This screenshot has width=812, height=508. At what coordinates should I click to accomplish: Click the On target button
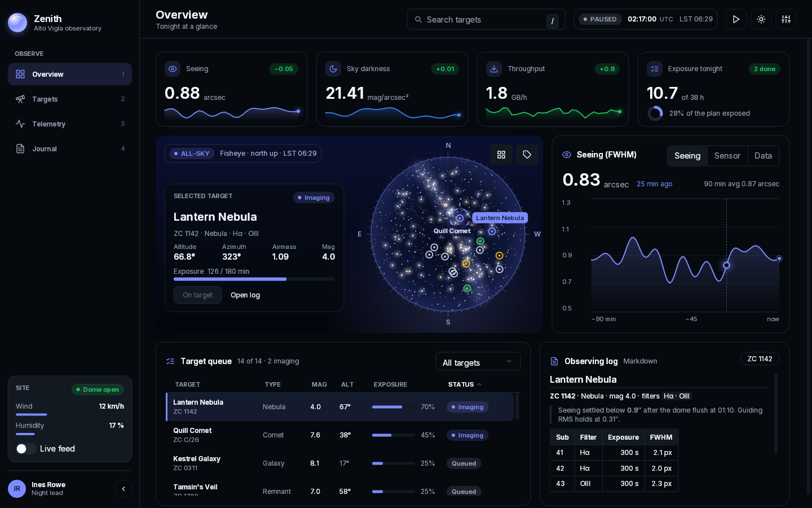coord(197,295)
